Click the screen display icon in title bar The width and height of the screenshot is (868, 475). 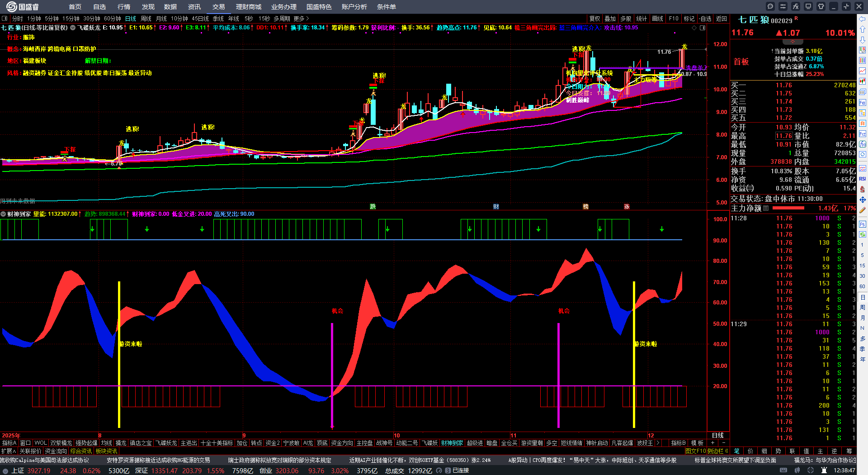coord(808,6)
